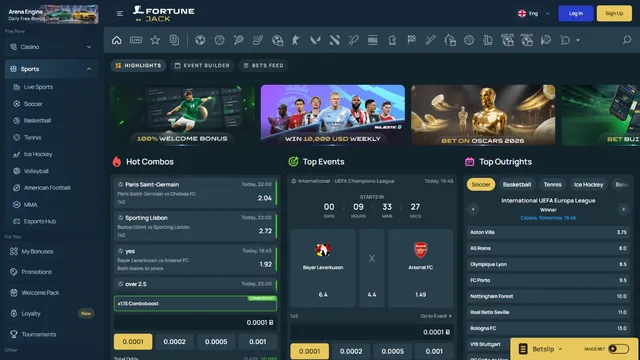Show next outright with right arrow
Image resolution: width=640 pixels, height=360 pixels.
pyautogui.click(x=623, y=209)
